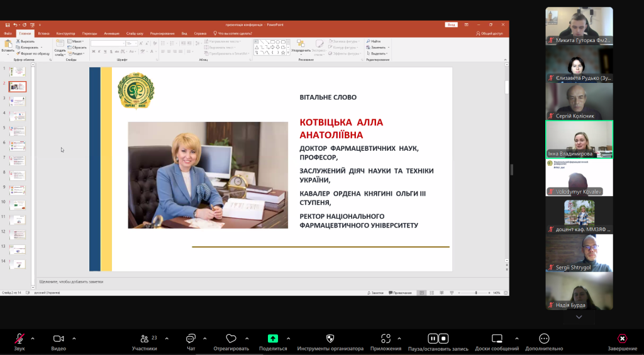Toggle underline Ч formatting
Viewport: 644px width, 355px height.
click(105, 52)
